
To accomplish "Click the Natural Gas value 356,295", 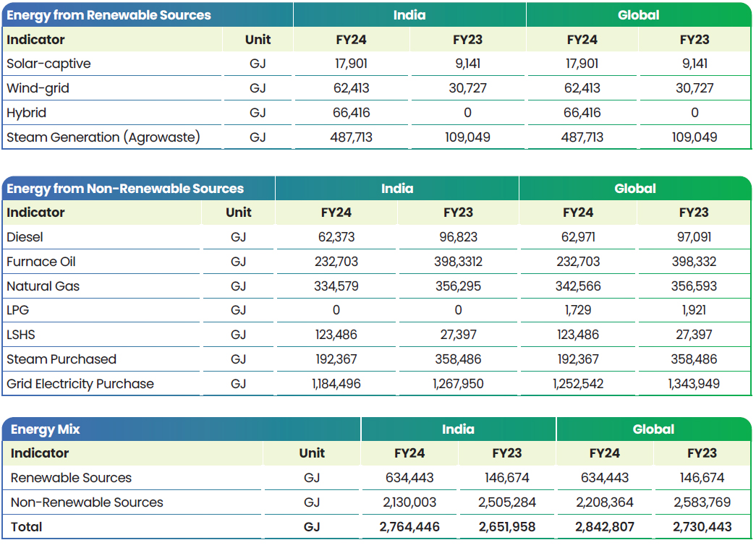I will click(458, 286).
